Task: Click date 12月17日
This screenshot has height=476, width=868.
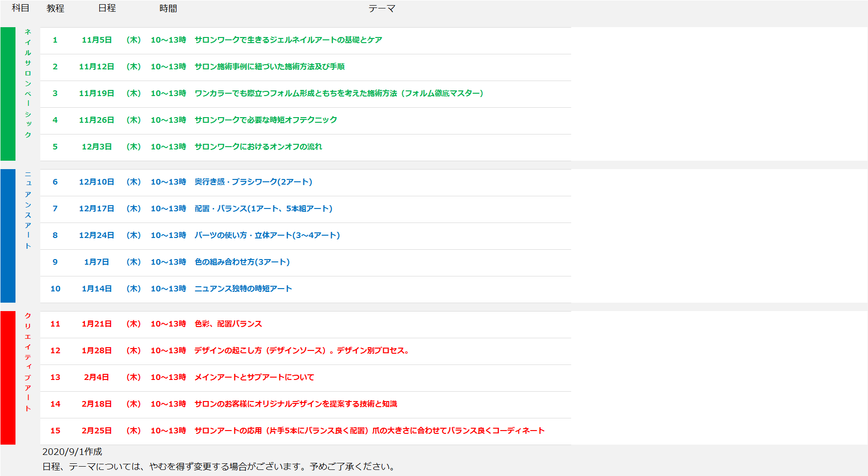Action: (x=97, y=208)
